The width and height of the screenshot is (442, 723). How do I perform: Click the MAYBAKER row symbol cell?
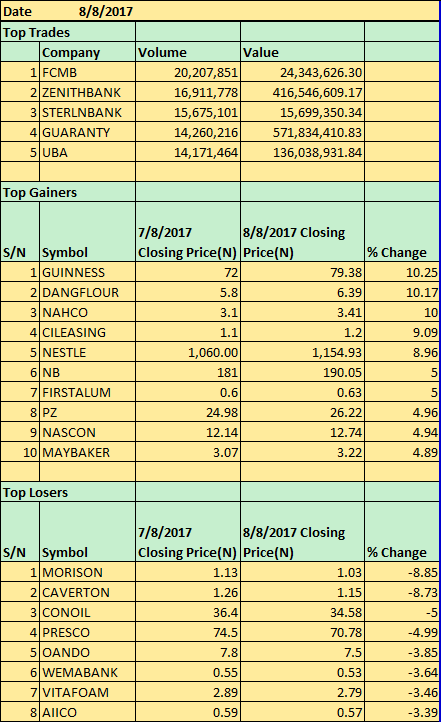[88, 452]
